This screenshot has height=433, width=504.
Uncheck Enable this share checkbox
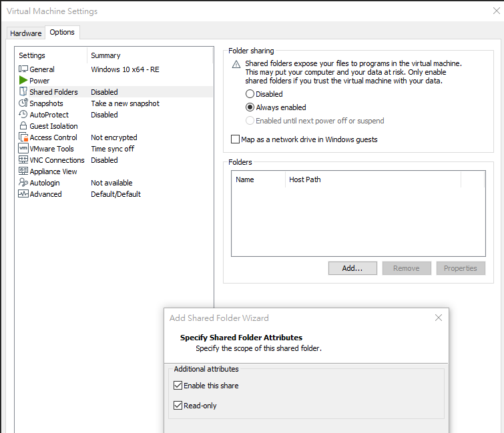(x=178, y=386)
